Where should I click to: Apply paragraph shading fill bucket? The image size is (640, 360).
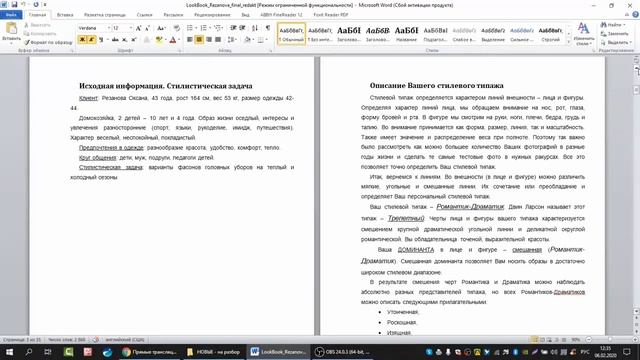coord(247,40)
